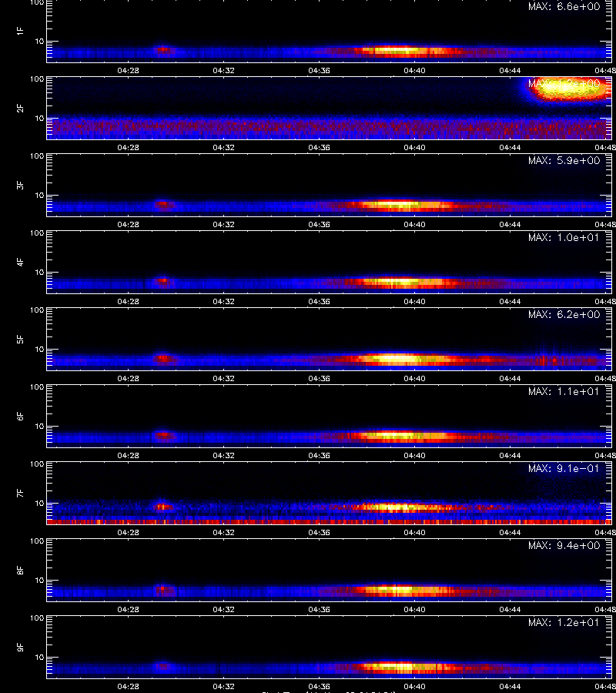
Task: Select the 'MAX: 5.9e+00' readout
Action: click(x=564, y=160)
